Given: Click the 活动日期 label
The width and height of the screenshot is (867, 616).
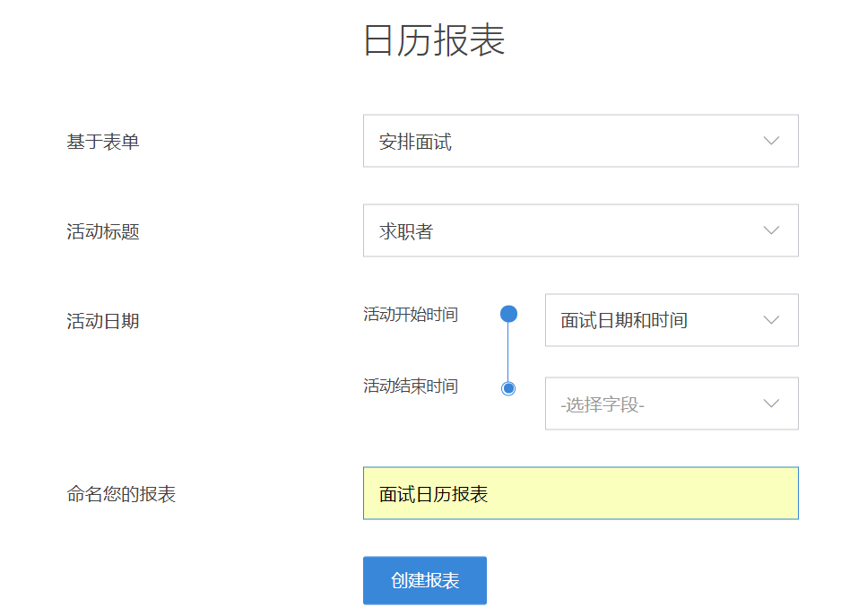Looking at the screenshot, I should point(103,321).
